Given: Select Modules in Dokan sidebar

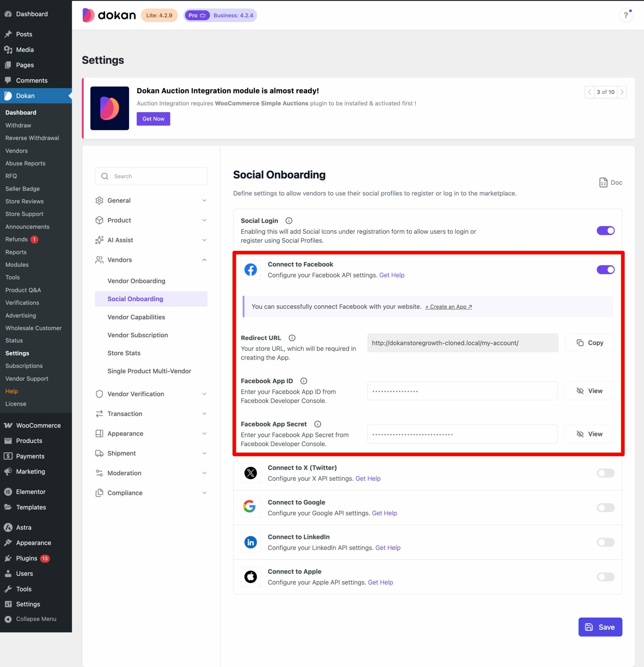Looking at the screenshot, I should (x=17, y=265).
